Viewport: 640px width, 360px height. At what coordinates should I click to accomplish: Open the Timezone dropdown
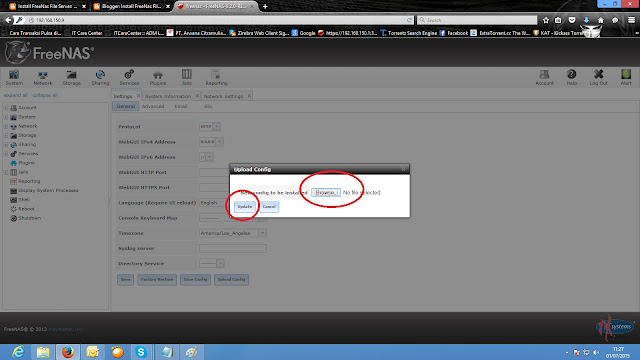[x=262, y=233]
